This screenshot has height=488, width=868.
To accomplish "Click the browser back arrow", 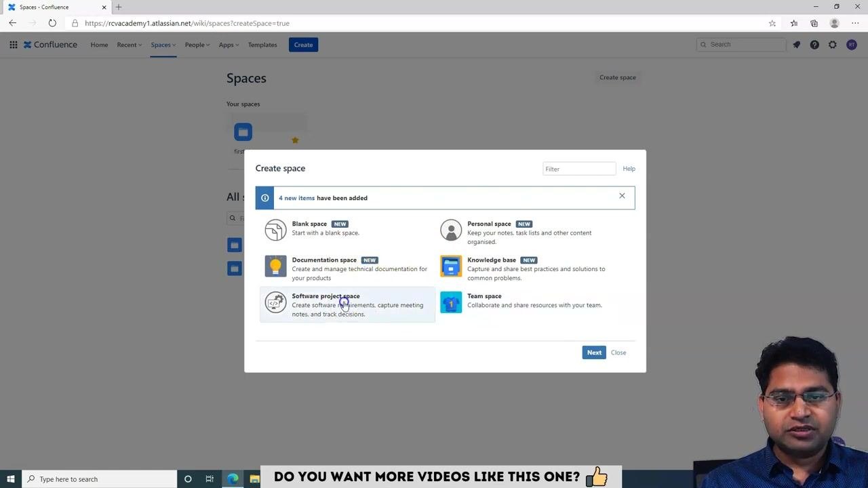I will (x=12, y=23).
